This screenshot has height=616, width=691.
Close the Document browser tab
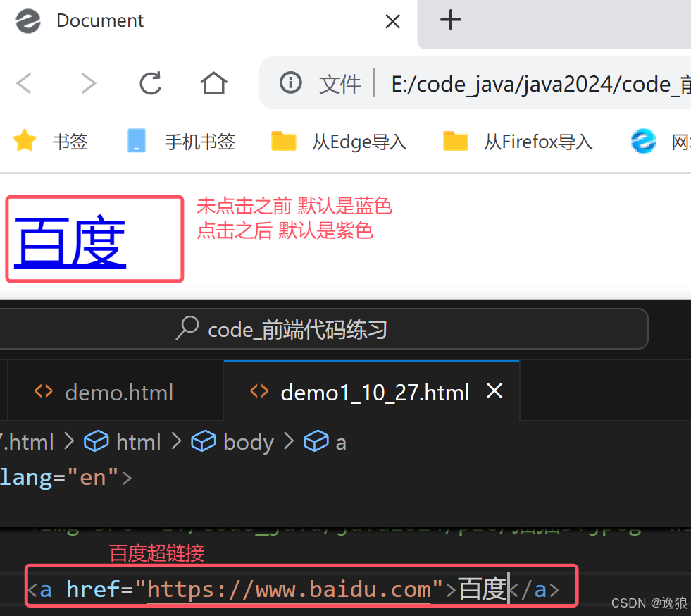click(x=392, y=20)
